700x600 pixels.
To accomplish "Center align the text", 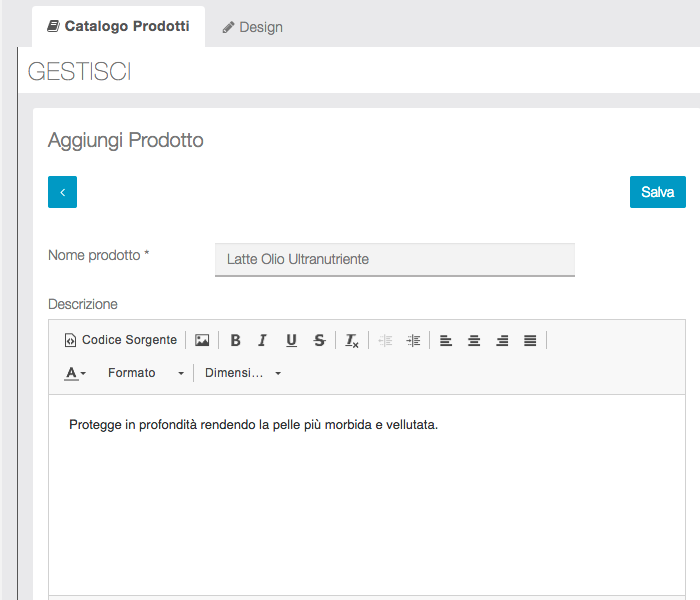I will [x=474, y=340].
